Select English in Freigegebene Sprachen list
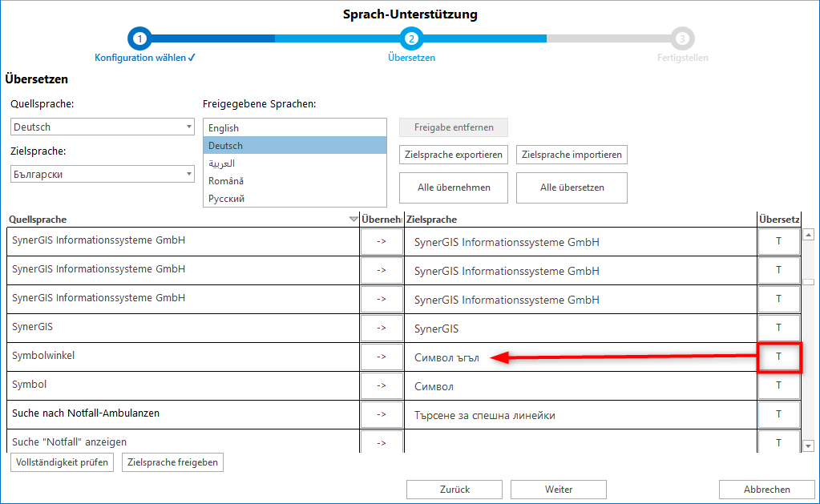 coord(294,127)
